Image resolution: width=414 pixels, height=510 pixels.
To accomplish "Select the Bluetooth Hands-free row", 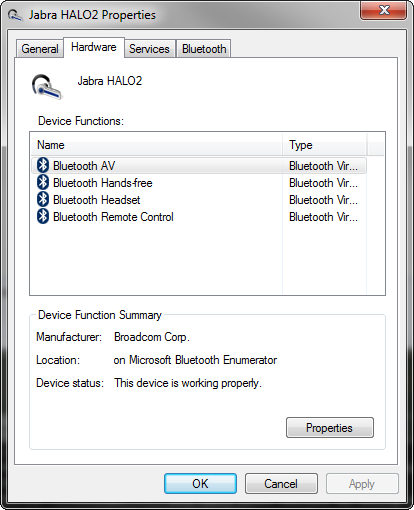I will 199,183.
